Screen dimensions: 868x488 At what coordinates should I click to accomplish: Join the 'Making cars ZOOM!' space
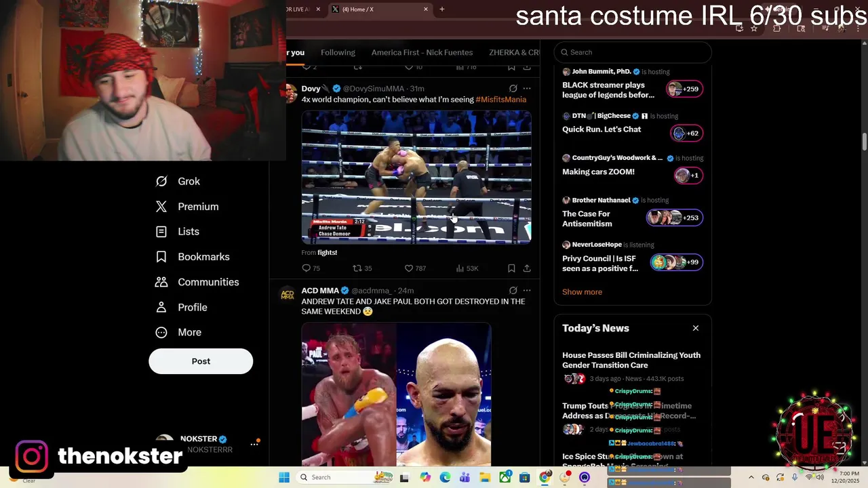[598, 172]
